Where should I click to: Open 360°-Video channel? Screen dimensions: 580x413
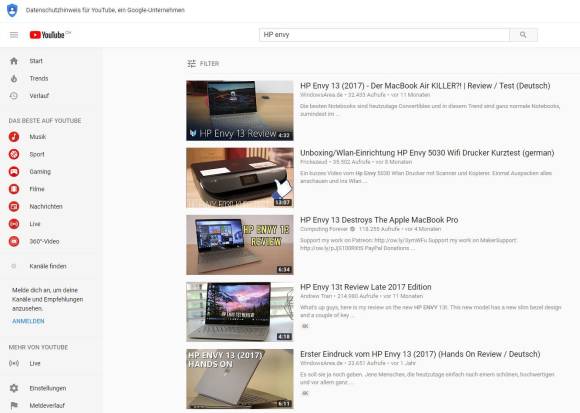click(x=44, y=241)
